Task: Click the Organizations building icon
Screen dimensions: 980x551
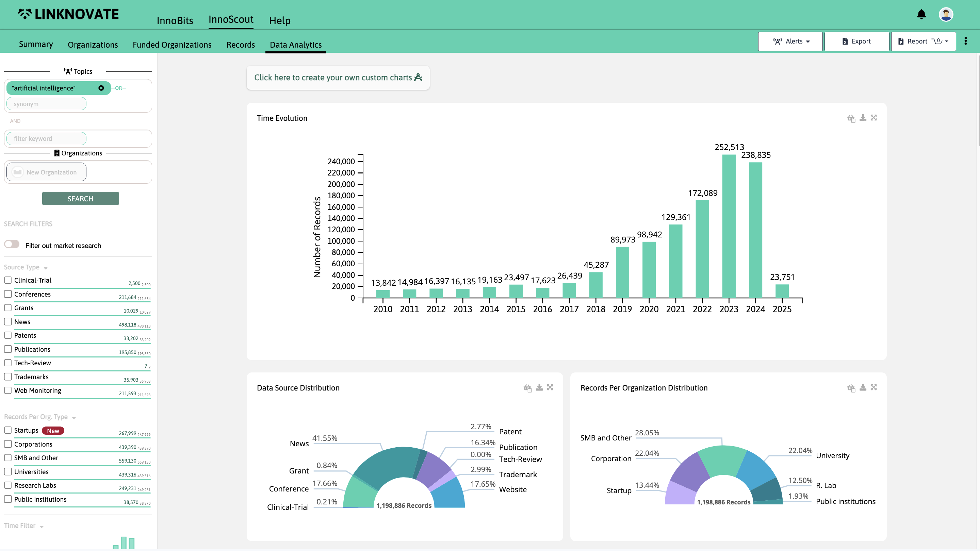Action: (x=57, y=153)
